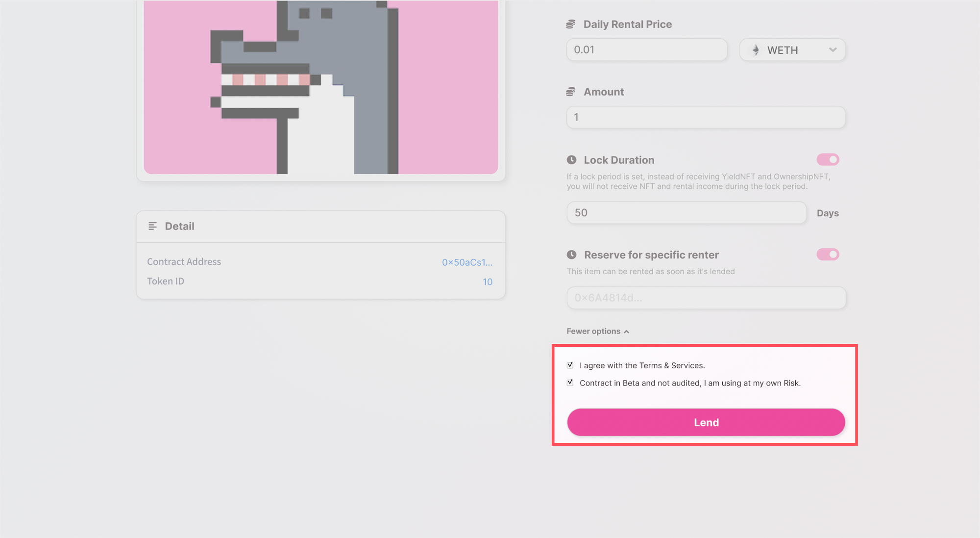Click the clock icon beside Reserve for specific renter
The image size is (980, 538).
[x=571, y=255]
